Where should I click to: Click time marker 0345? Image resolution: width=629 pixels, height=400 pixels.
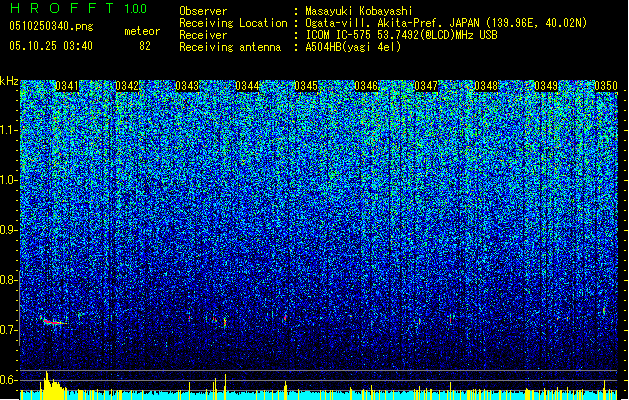pyautogui.click(x=306, y=86)
